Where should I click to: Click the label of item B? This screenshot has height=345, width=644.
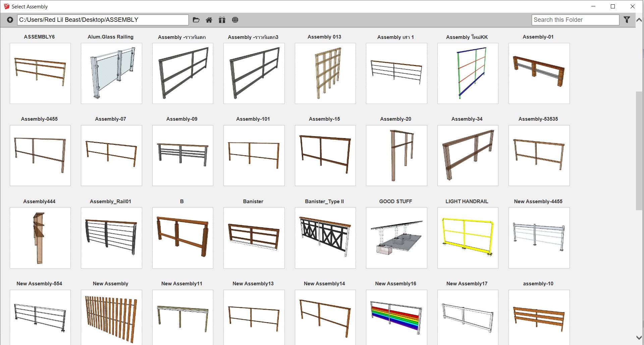point(182,202)
